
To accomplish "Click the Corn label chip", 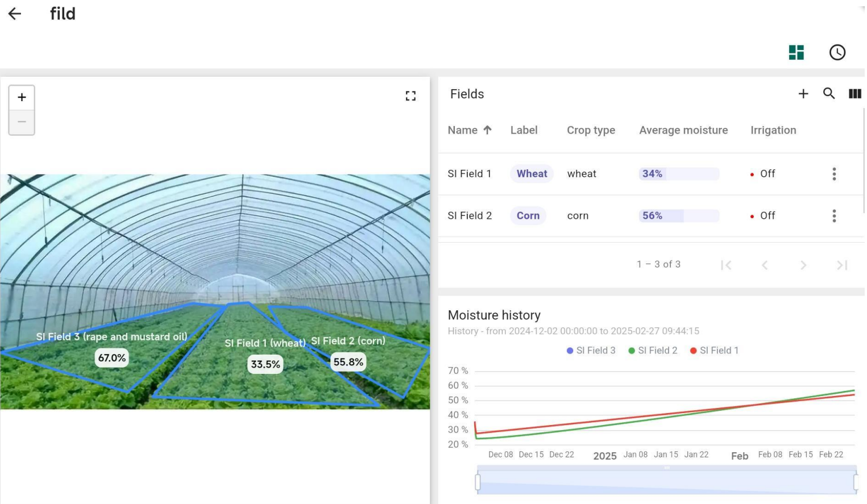I will 528,216.
